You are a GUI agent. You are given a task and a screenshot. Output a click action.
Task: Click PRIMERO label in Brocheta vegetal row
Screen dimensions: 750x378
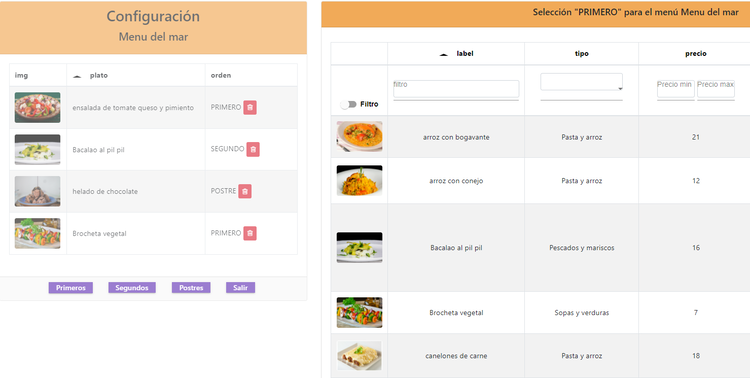point(226,233)
